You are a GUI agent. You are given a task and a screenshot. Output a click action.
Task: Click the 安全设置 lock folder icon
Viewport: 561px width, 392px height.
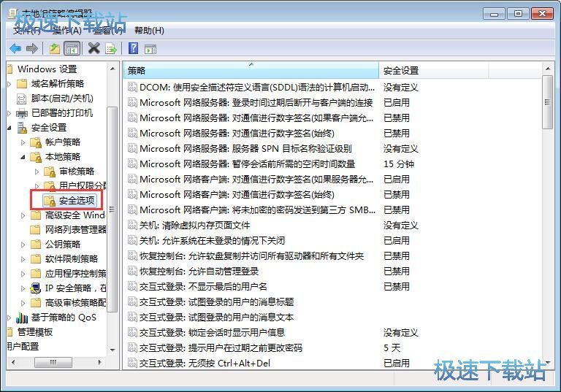22,128
